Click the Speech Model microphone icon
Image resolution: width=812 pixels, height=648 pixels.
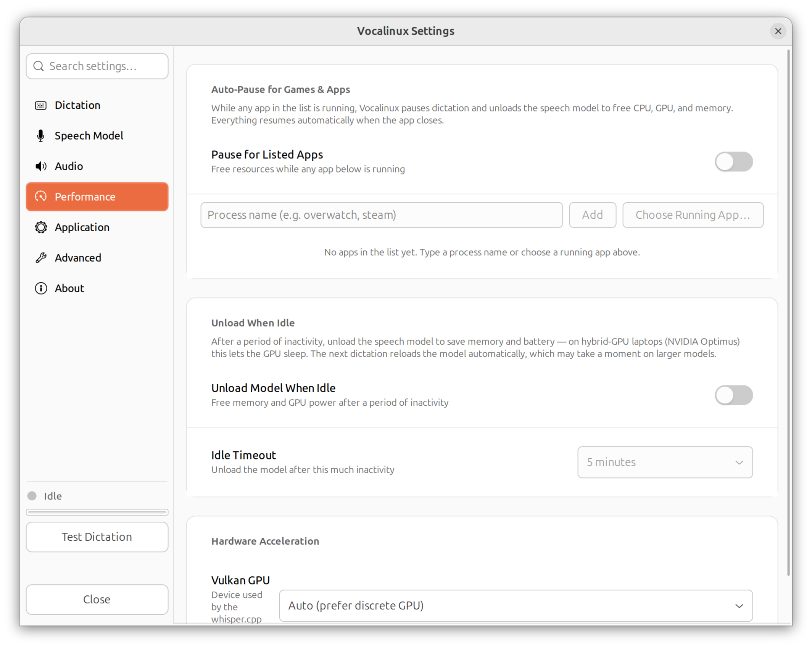point(40,136)
